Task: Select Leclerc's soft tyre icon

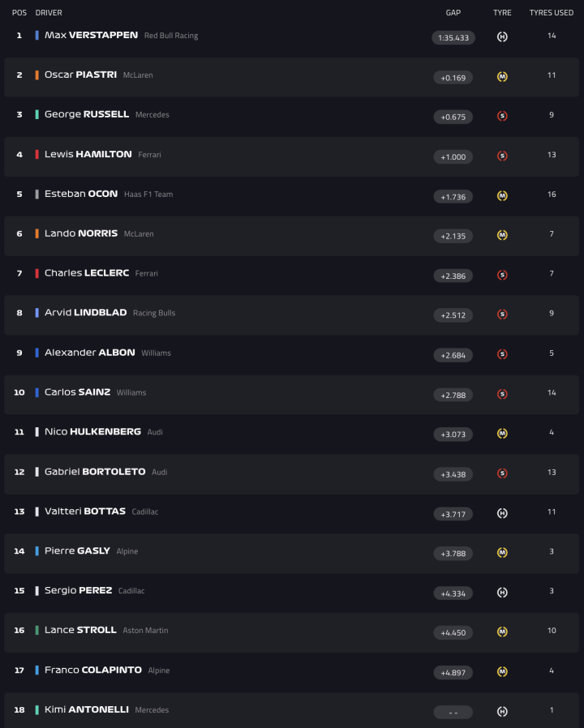Action: (502, 276)
